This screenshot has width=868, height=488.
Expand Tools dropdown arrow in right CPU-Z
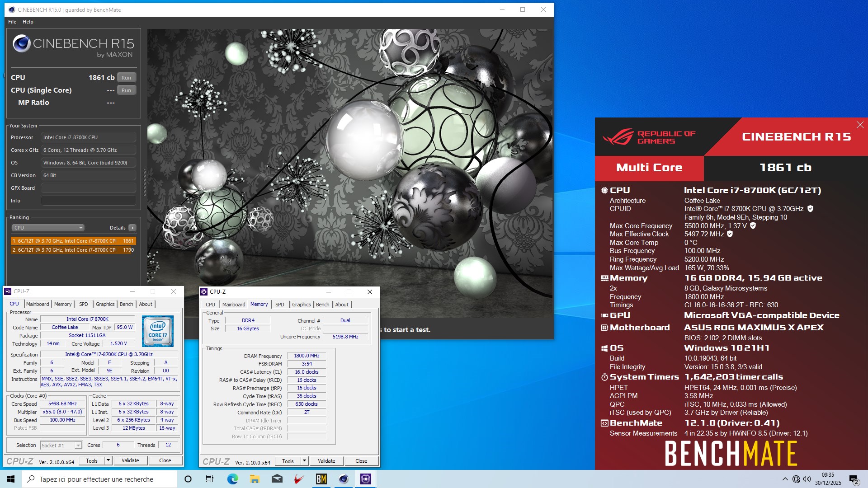(304, 461)
